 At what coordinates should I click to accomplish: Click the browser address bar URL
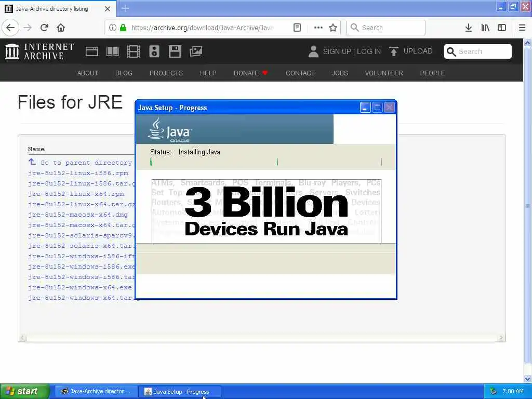202,28
